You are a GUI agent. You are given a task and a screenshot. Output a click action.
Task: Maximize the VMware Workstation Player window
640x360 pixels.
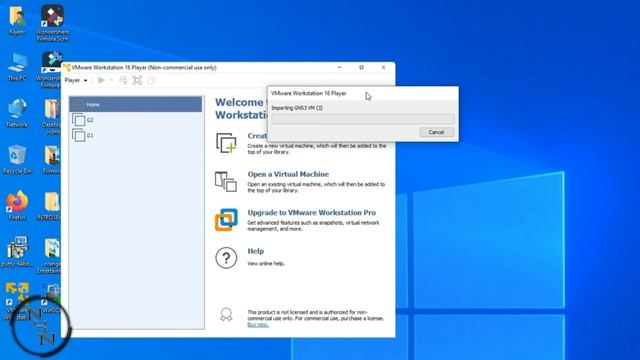(361, 67)
